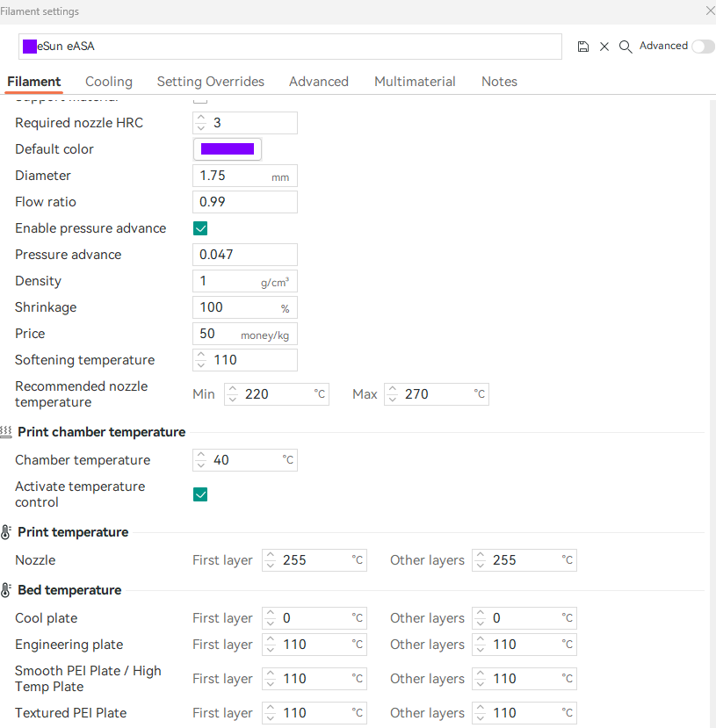The image size is (716, 728).
Task: Open the Default color picker swatch
Action: (x=228, y=149)
